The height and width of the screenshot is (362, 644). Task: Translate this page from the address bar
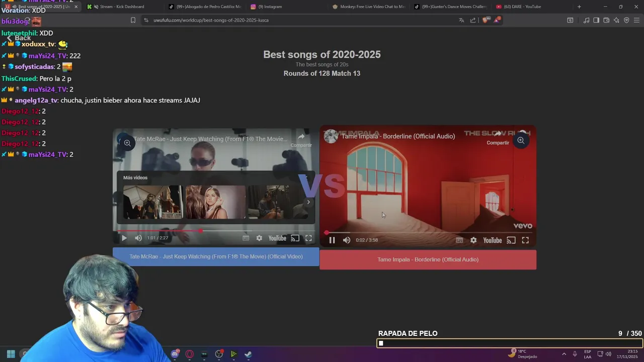(461, 20)
